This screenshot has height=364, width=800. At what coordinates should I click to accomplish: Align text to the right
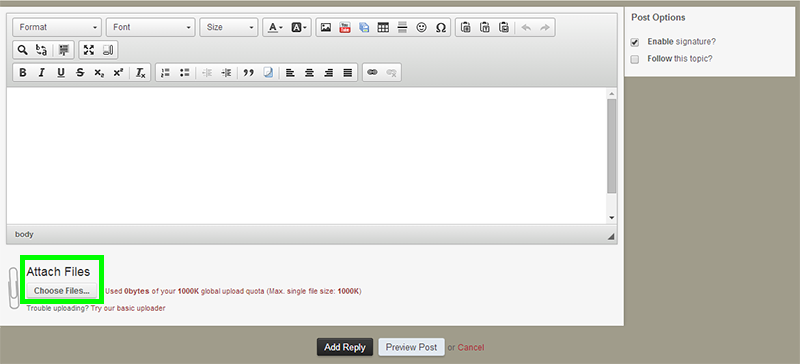pos(329,72)
